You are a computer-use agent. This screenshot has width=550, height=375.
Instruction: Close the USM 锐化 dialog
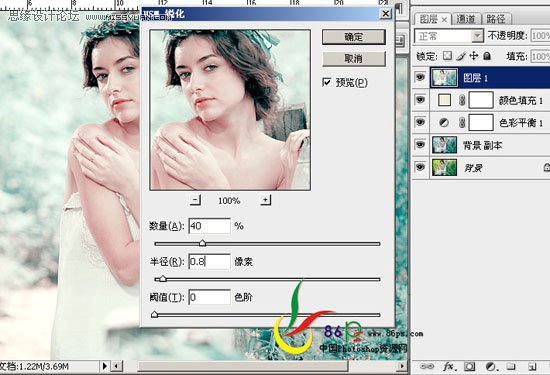[385, 14]
